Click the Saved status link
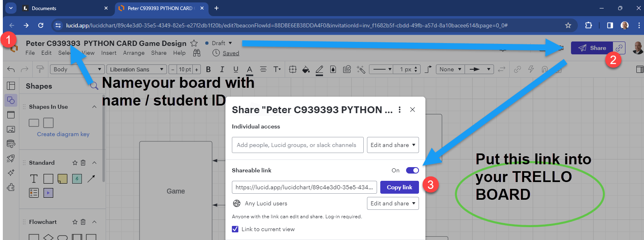 click(x=231, y=53)
